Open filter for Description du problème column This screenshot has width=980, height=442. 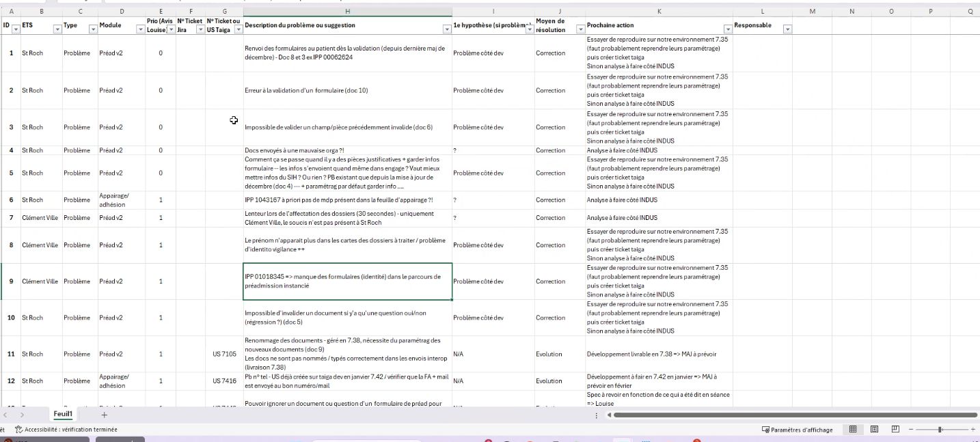pyautogui.click(x=446, y=29)
